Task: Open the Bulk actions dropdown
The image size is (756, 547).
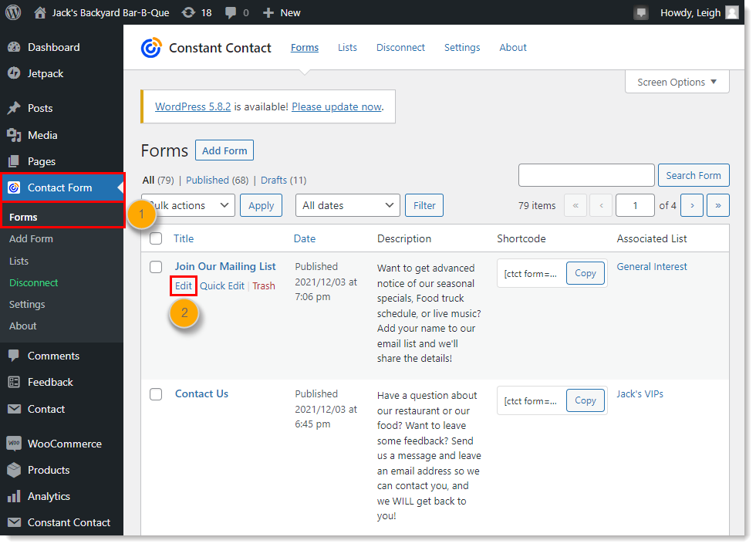Action: pos(188,205)
